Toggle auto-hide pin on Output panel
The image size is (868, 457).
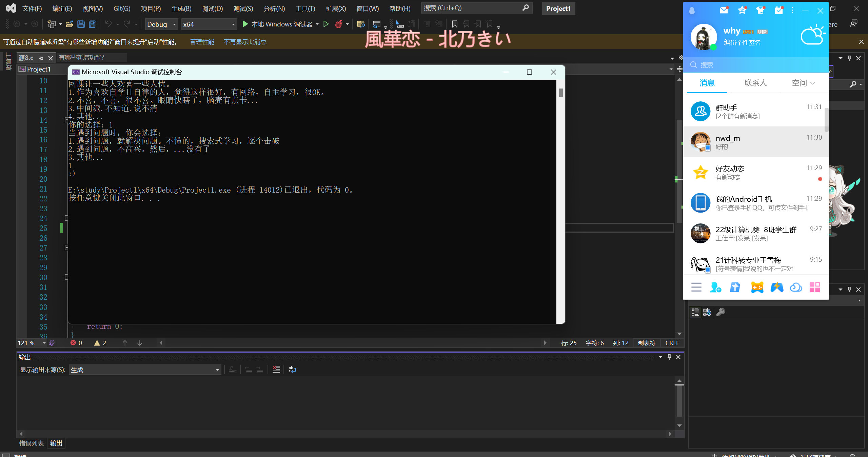(x=669, y=357)
